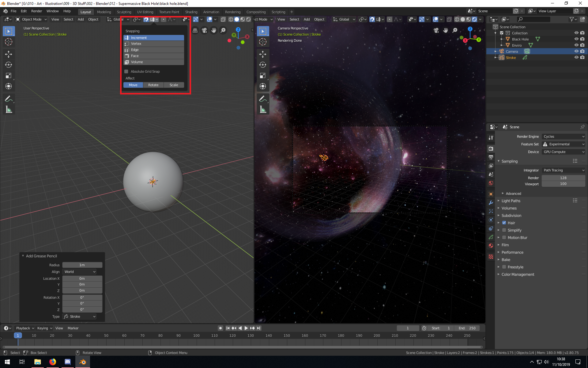Image resolution: width=588 pixels, height=368 pixels.
Task: Open the Modifiers wrench properties tab
Action: point(491,203)
